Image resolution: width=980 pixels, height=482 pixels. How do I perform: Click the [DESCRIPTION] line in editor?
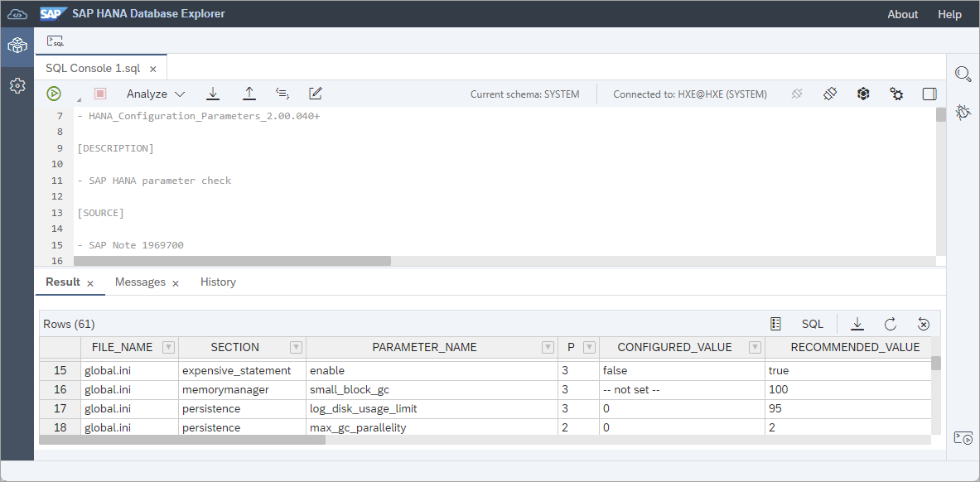(116, 148)
